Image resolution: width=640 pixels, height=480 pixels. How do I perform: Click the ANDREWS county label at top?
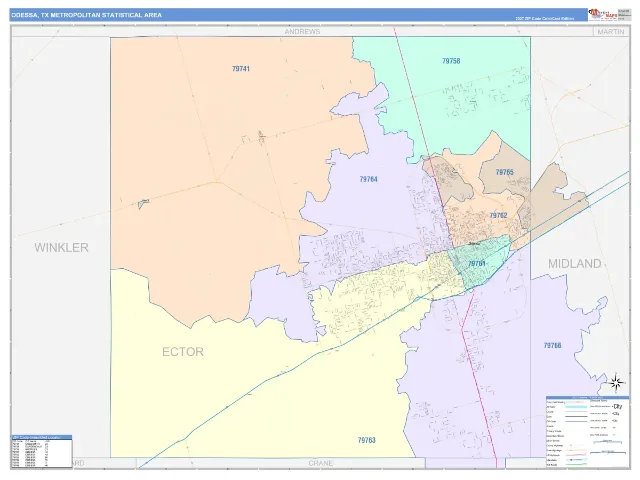coord(302,31)
